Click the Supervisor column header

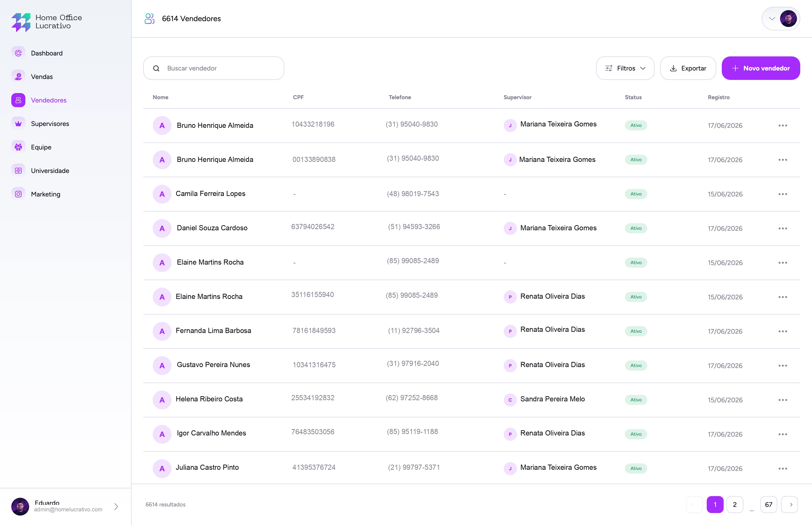pyautogui.click(x=517, y=97)
